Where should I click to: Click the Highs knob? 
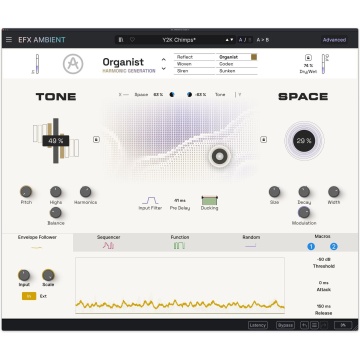click(x=56, y=192)
